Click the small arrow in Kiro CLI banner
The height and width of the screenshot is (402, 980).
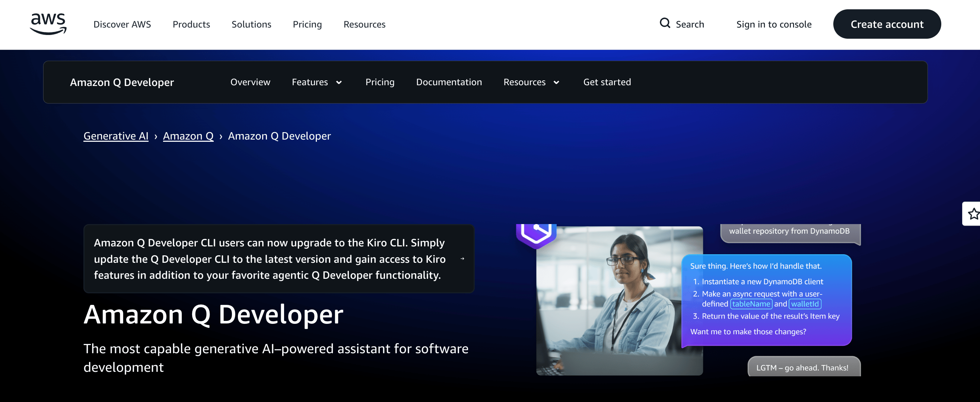[x=462, y=259]
